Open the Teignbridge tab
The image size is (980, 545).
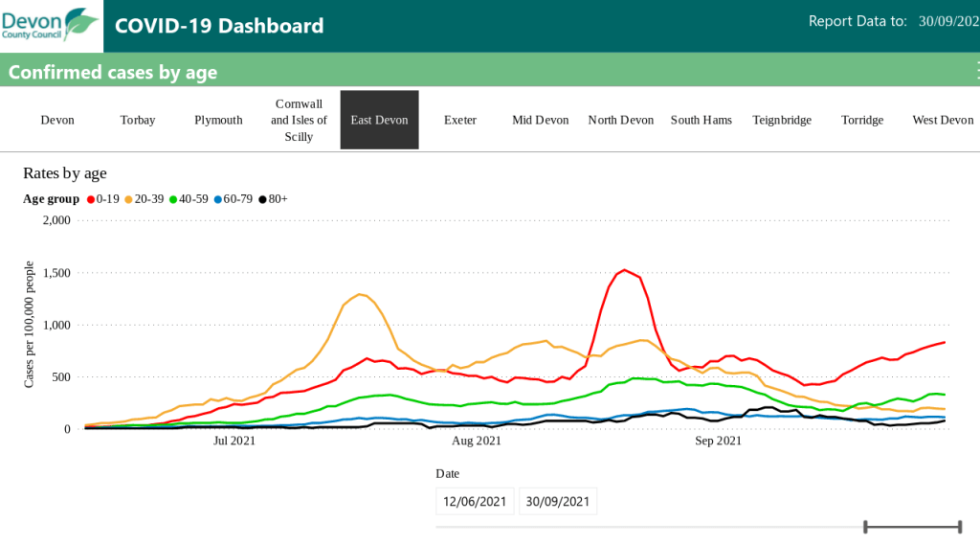click(782, 120)
